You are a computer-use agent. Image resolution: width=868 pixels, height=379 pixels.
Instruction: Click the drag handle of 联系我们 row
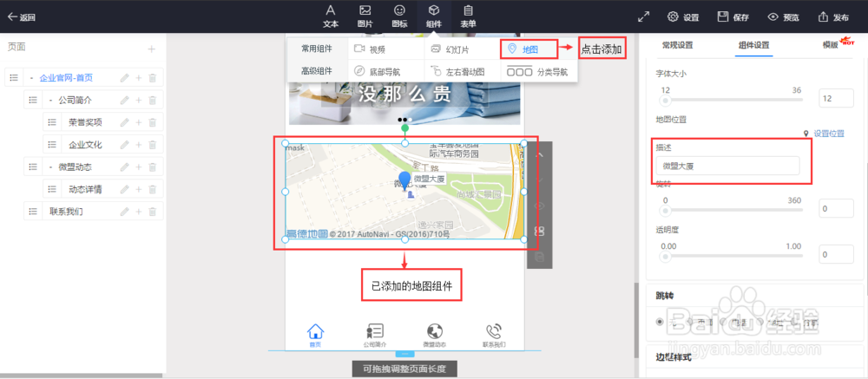[33, 211]
